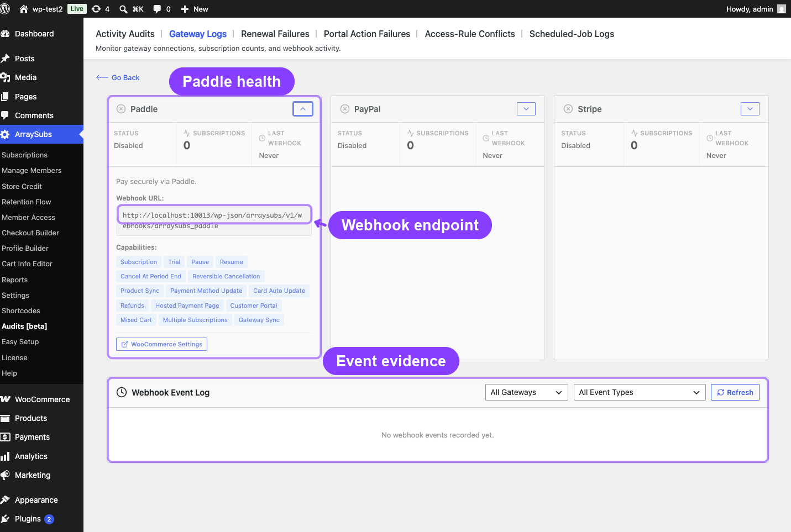Screen dimensions: 791x532
Task: Click the Comments sidebar icon
Action: point(6,115)
